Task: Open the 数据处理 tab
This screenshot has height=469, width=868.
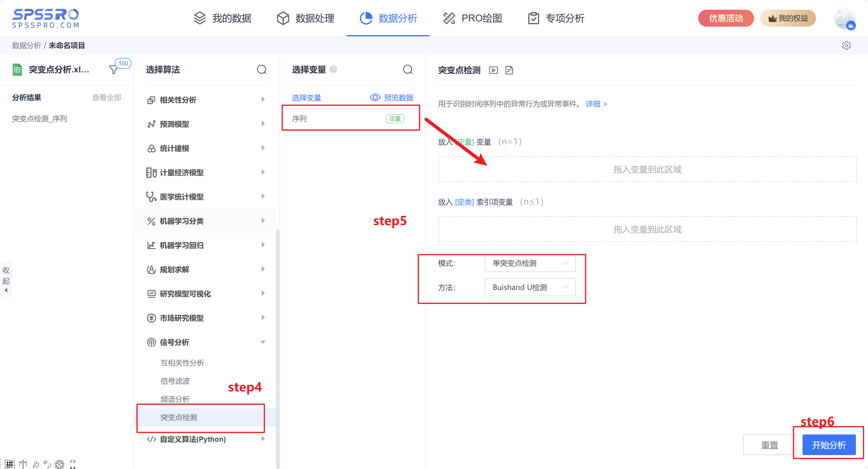Action: (305, 18)
